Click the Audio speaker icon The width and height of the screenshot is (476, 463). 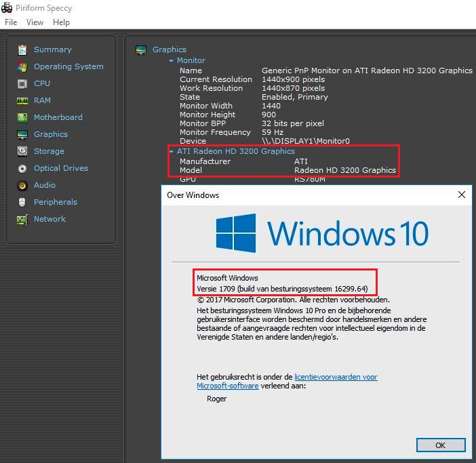(x=22, y=185)
